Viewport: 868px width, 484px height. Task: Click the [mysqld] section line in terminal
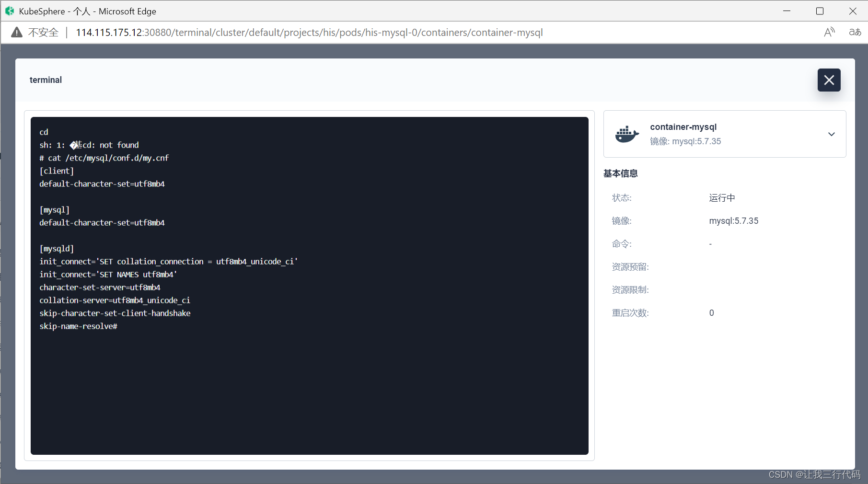pos(57,249)
